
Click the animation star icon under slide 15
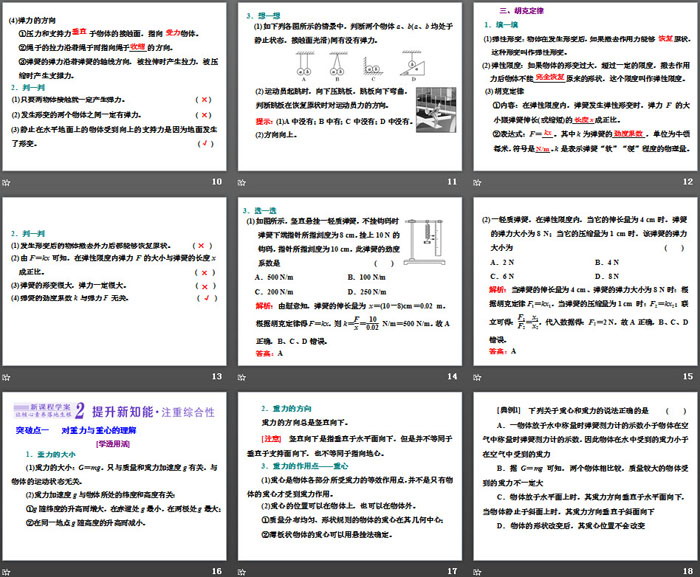click(x=477, y=377)
